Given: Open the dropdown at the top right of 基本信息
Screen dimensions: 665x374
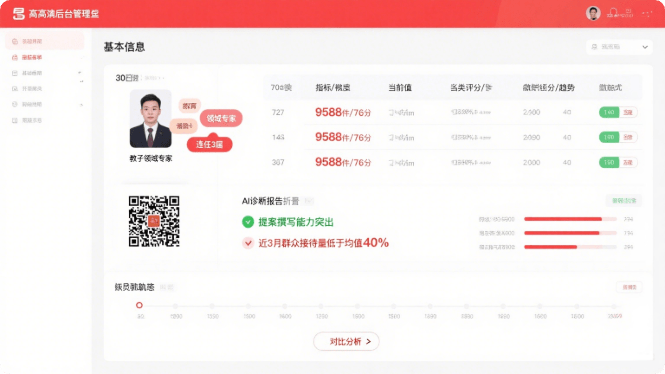Looking at the screenshot, I should click(x=619, y=47).
